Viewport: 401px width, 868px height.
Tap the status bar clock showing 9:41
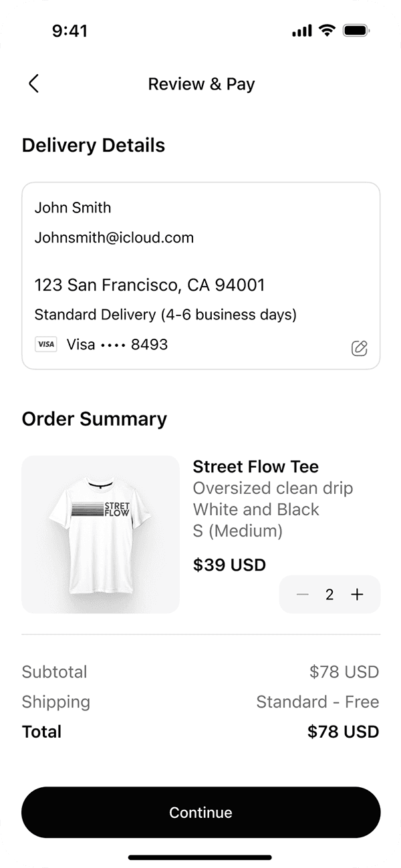pyautogui.click(x=70, y=31)
